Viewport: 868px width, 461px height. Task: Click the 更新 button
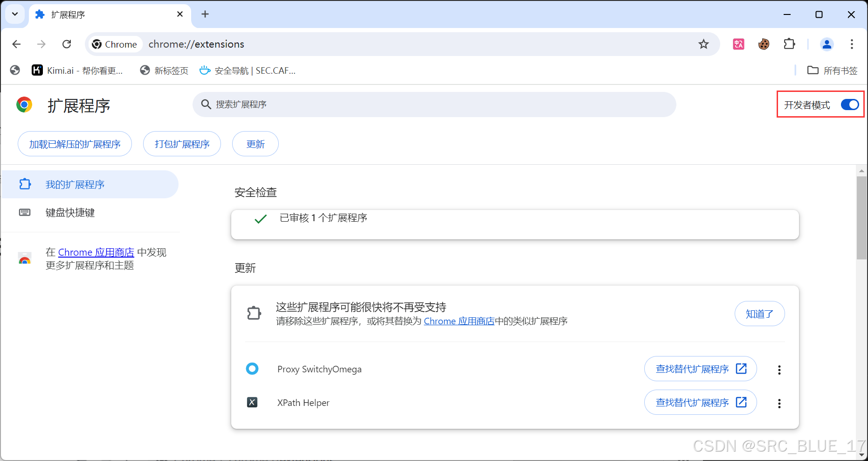click(255, 144)
